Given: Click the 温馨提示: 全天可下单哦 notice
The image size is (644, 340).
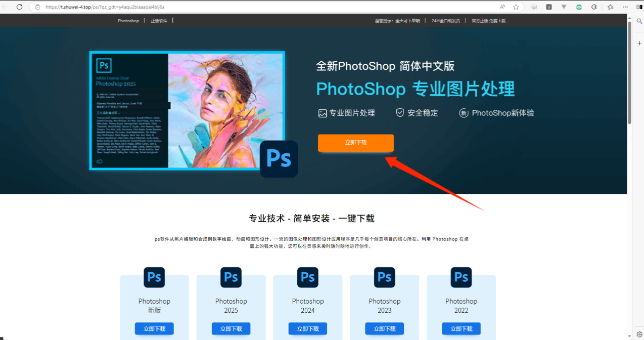Looking at the screenshot, I should point(397,21).
